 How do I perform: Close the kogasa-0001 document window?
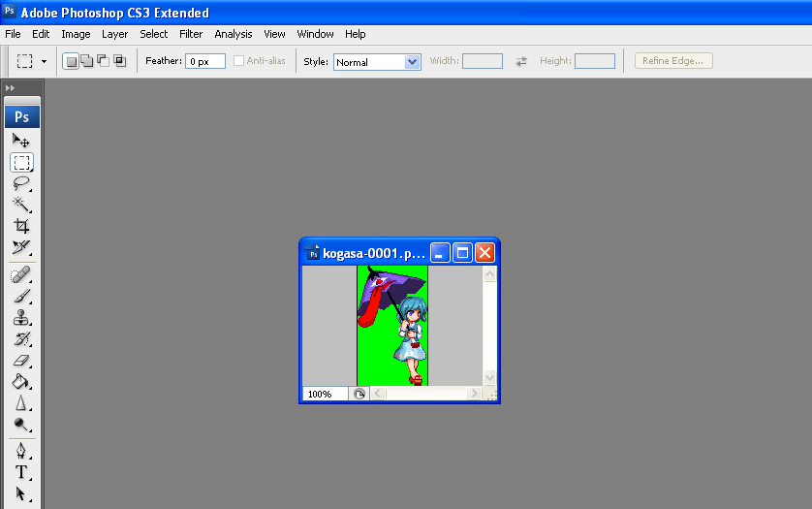(484, 253)
